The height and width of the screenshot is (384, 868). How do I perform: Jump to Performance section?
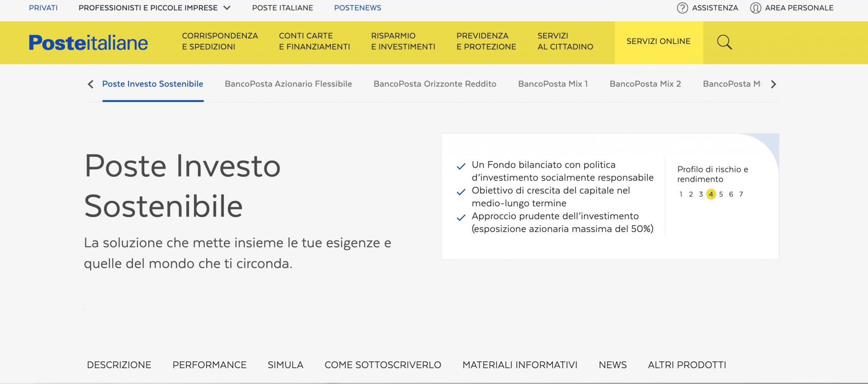point(209,365)
